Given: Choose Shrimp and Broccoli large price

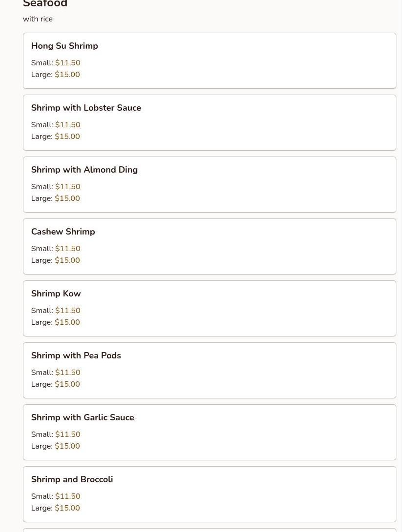Looking at the screenshot, I should click(67, 508).
